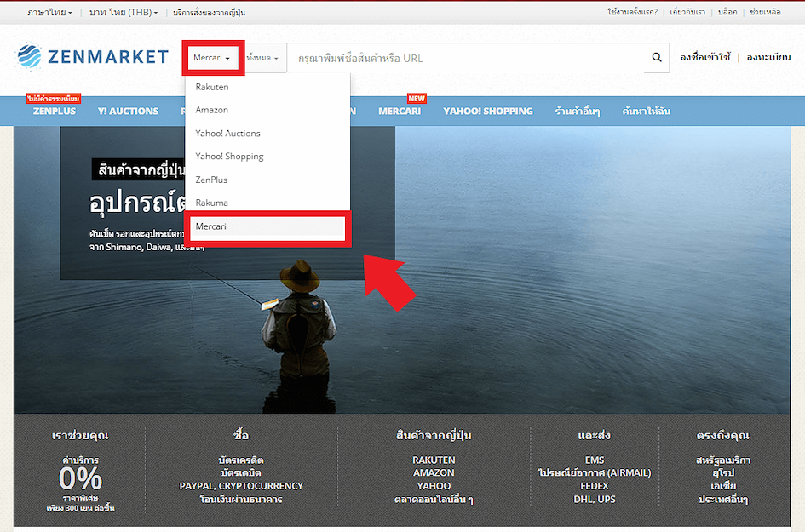The width and height of the screenshot is (805, 532).
Task: Click the ประเทศอื่นๆ destination text
Action: (x=723, y=499)
